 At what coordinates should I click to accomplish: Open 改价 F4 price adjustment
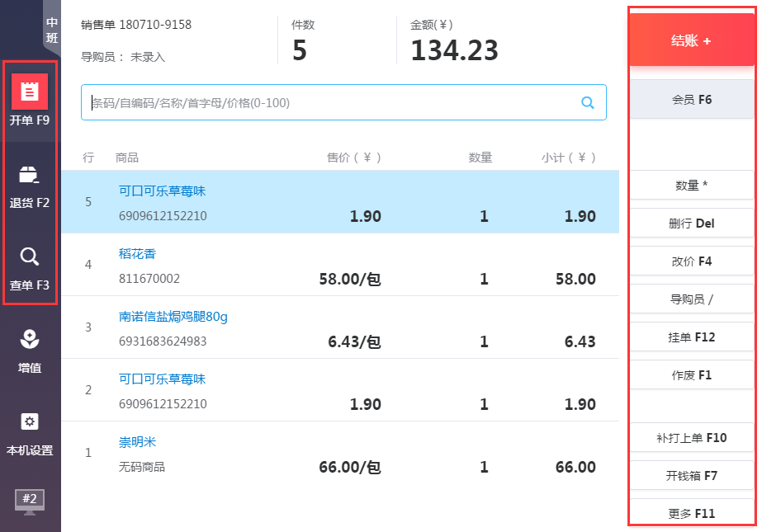coord(692,261)
